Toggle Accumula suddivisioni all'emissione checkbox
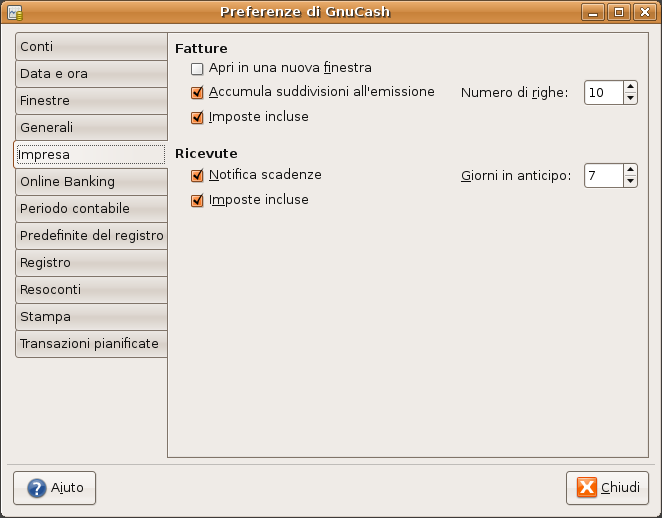The image size is (662, 518). (x=197, y=92)
